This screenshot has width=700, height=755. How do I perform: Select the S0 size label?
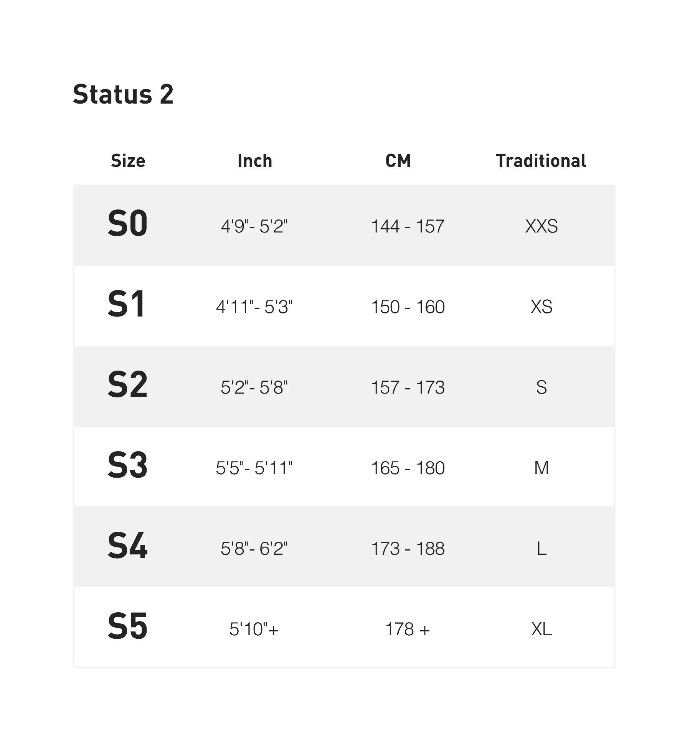[x=127, y=224]
